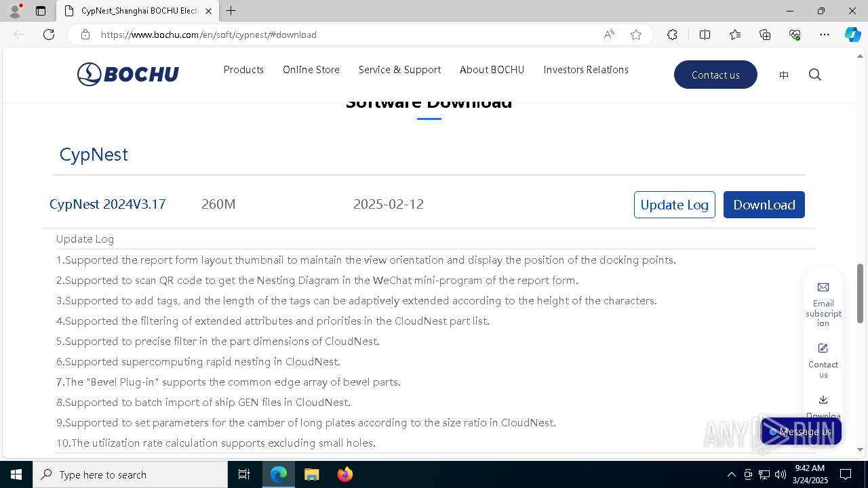This screenshot has height=488, width=868.
Task: Open the volume control tray icon
Action: click(781, 474)
